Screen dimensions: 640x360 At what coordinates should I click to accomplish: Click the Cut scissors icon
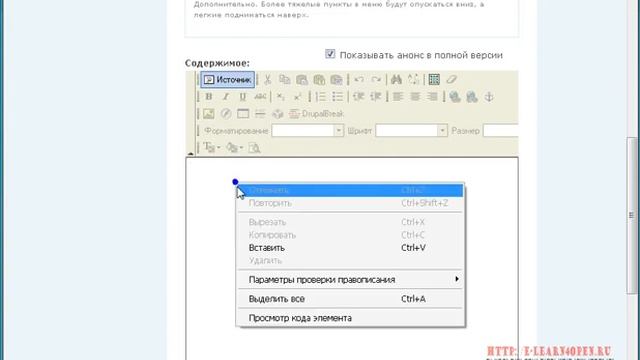click(x=267, y=80)
